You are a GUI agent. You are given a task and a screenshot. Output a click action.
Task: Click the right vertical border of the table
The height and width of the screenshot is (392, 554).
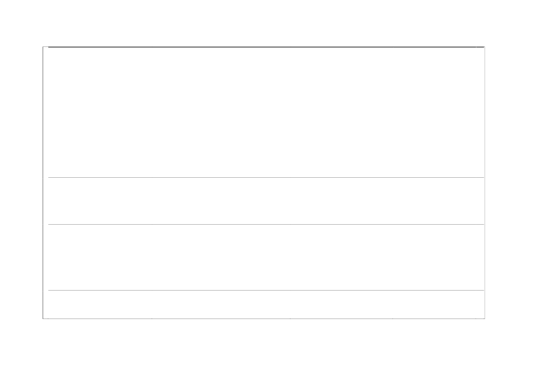click(x=484, y=182)
